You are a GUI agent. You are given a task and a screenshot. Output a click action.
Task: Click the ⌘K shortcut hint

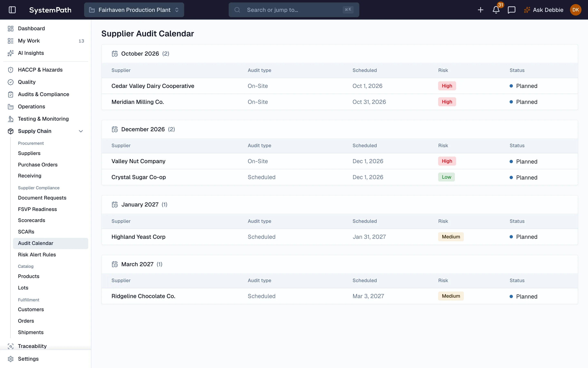point(348,9)
